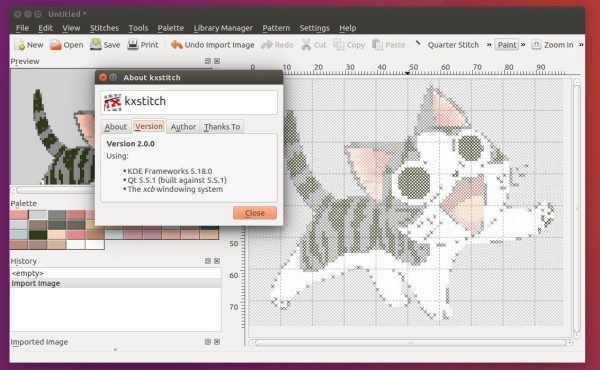Pick the dark green palette swatch
Image resolution: width=600 pixels, height=370 pixels.
click(x=38, y=234)
